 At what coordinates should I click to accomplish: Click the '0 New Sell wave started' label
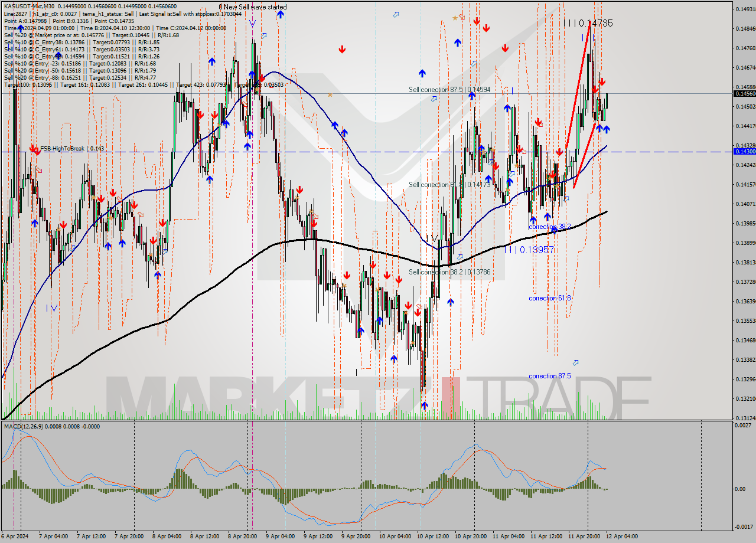click(253, 7)
